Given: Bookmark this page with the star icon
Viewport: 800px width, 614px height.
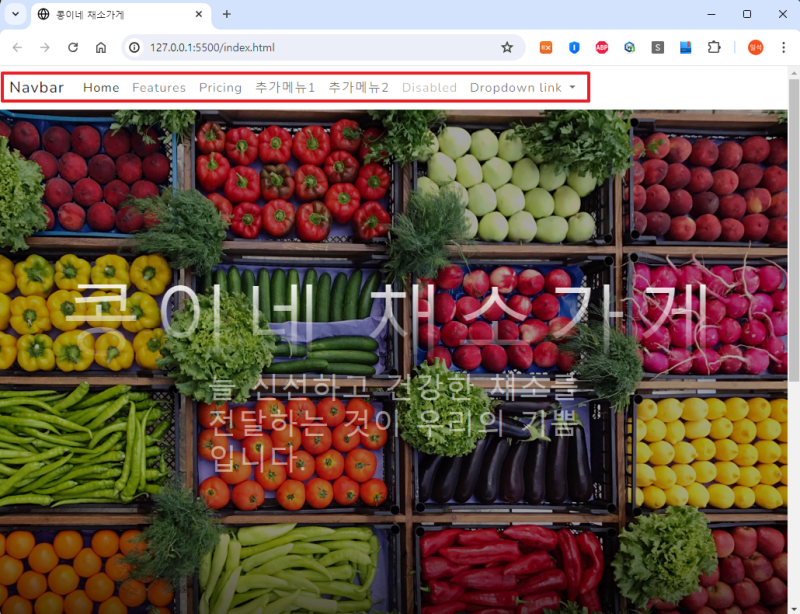Looking at the screenshot, I should [507, 47].
